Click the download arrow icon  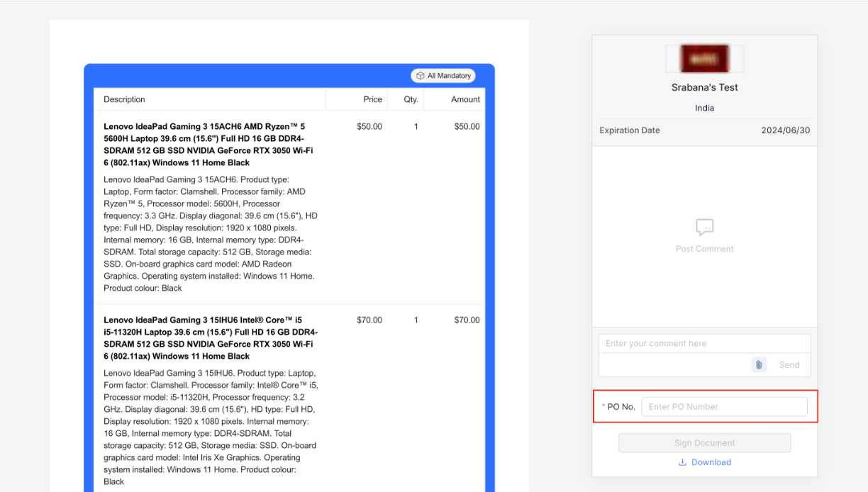click(x=683, y=462)
